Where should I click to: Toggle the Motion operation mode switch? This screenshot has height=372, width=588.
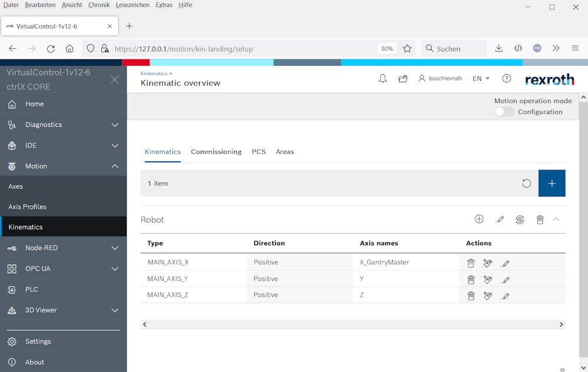point(504,112)
